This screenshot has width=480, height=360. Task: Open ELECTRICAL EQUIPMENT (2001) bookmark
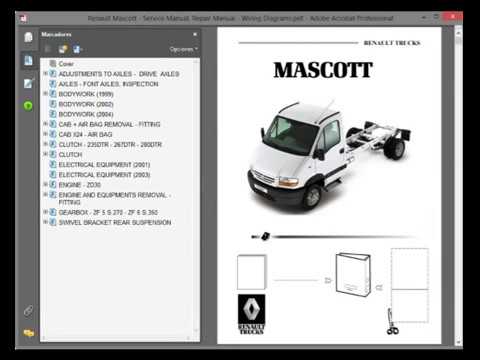tap(104, 165)
